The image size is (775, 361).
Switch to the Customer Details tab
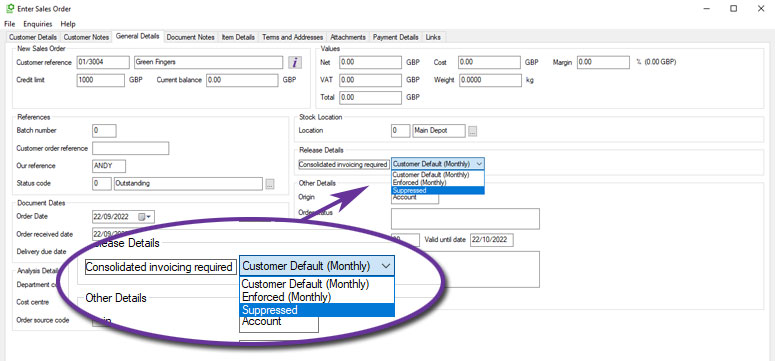tap(33, 37)
